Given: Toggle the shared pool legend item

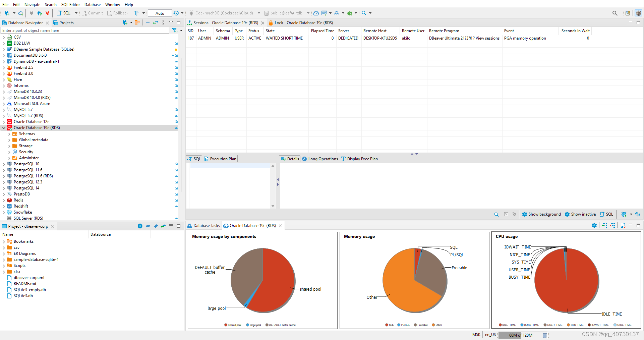Looking at the screenshot, I should pos(233,325).
